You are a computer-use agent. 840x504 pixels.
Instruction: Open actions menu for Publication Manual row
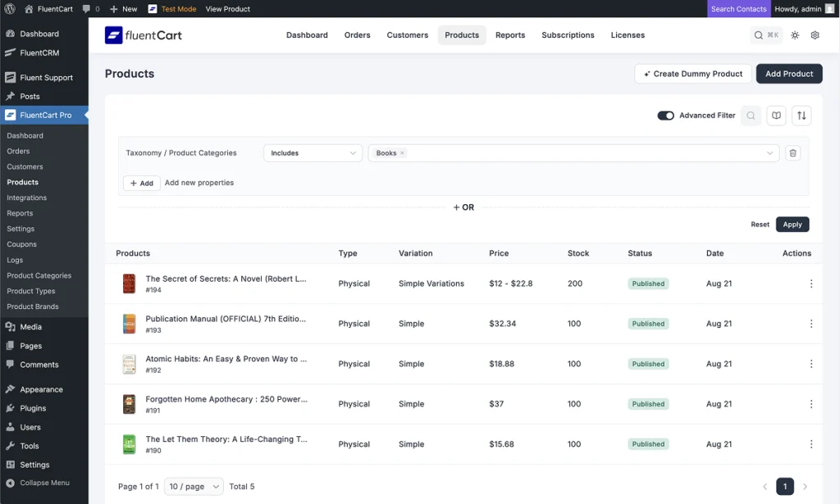pyautogui.click(x=811, y=324)
